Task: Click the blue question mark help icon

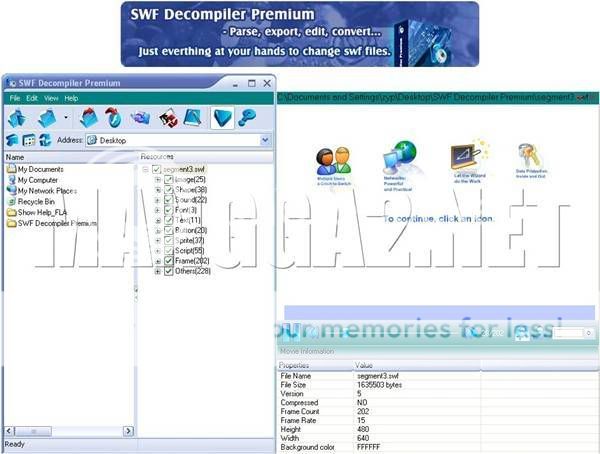Action: pyautogui.click(x=247, y=118)
